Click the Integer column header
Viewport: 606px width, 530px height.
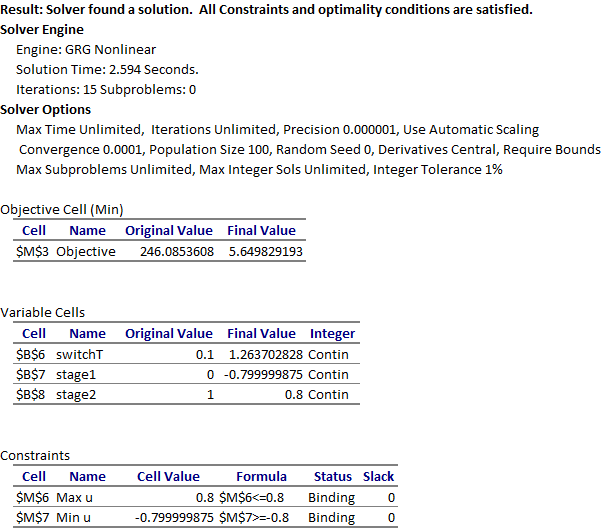332,334
